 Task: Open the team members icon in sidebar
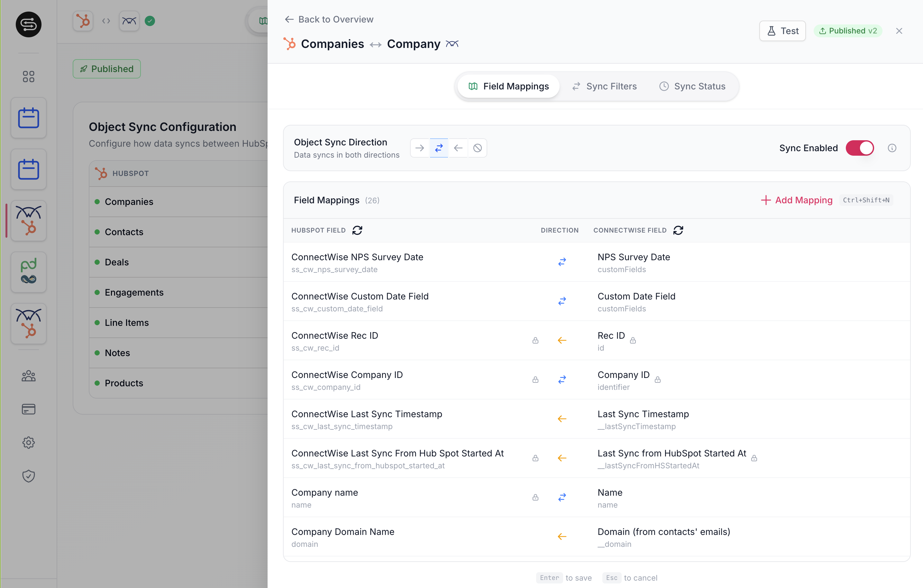coord(29,376)
